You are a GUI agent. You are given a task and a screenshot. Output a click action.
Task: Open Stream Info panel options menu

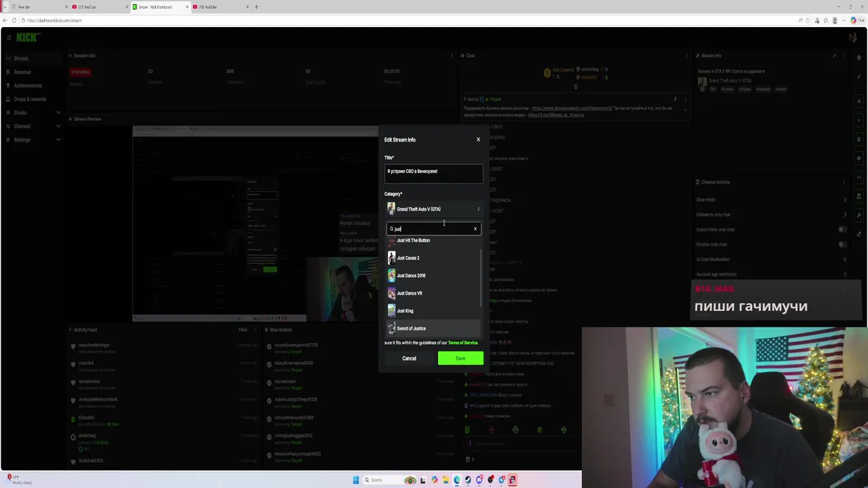pyautogui.click(x=844, y=56)
